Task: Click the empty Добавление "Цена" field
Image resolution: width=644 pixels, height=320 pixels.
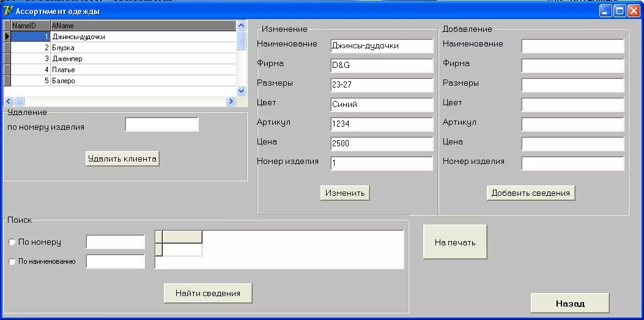Action: (x=572, y=143)
